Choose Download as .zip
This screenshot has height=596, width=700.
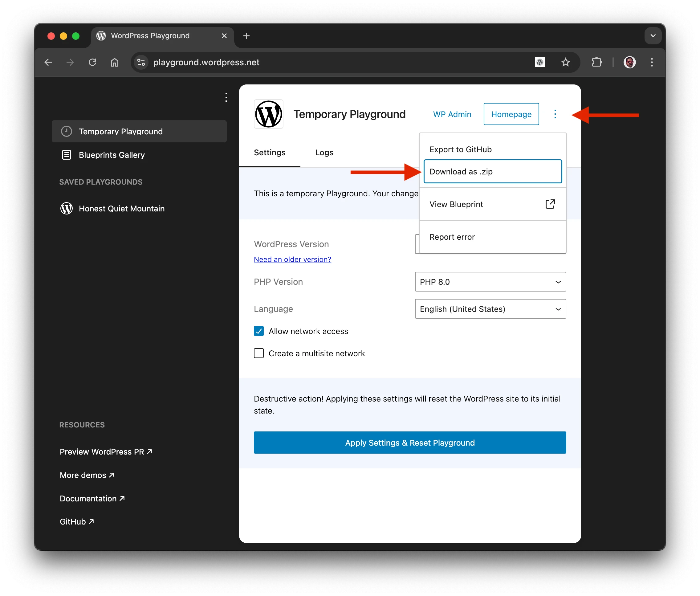[493, 171]
